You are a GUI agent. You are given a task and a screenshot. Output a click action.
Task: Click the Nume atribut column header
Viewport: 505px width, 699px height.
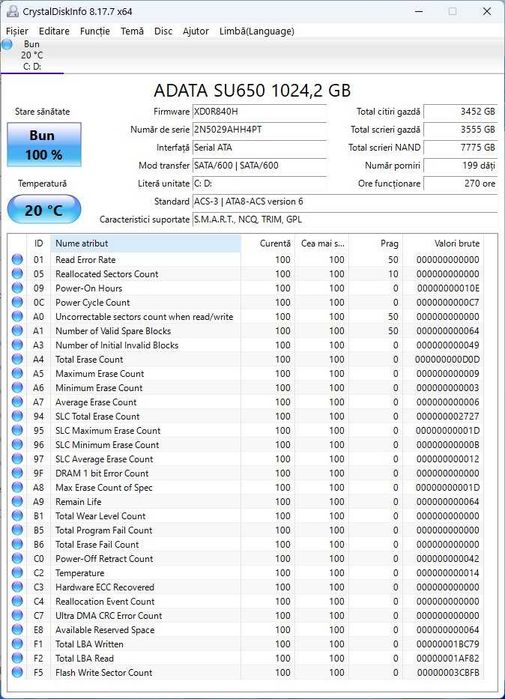(146, 243)
